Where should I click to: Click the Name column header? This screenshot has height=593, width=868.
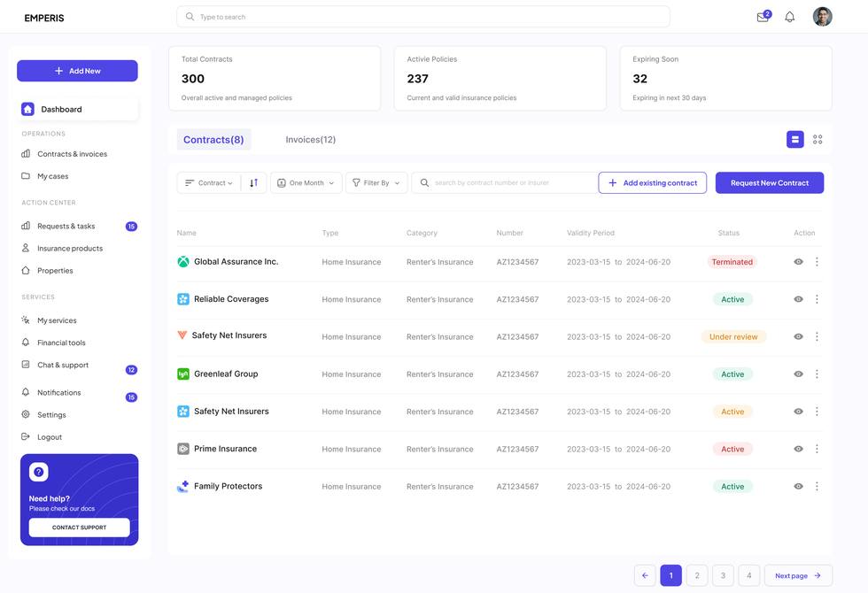point(187,233)
